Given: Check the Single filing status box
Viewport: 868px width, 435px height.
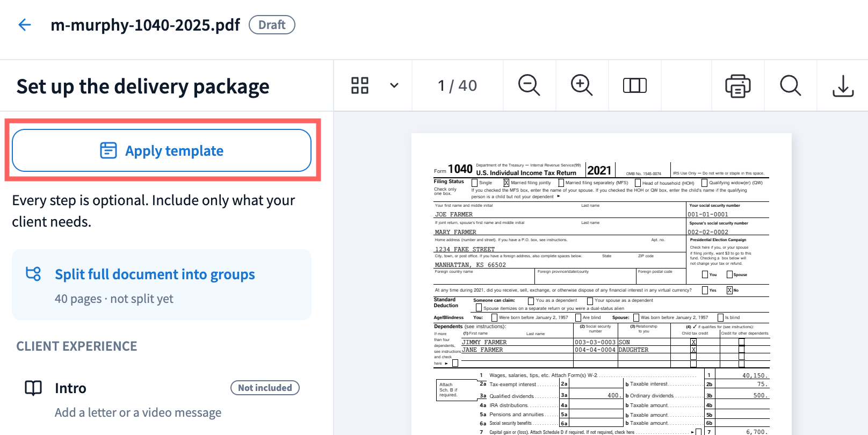Looking at the screenshot, I should tap(474, 183).
